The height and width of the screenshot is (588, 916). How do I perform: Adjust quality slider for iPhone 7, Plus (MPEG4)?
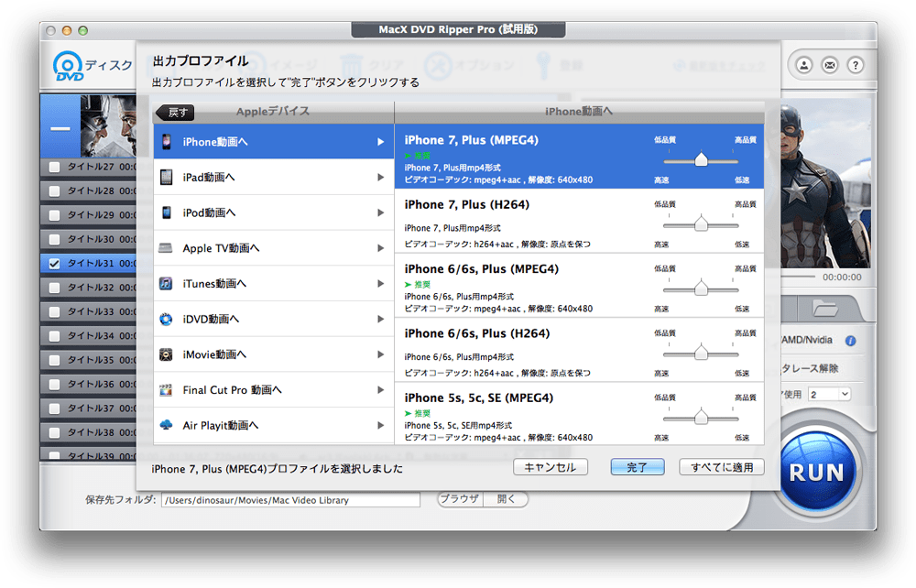(x=701, y=159)
